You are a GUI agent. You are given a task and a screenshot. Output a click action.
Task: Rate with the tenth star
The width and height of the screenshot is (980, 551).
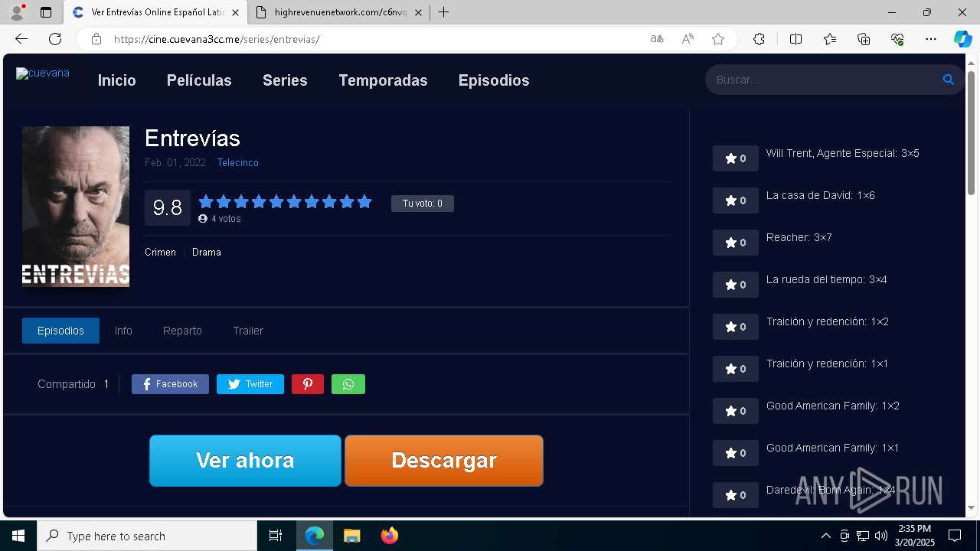tap(364, 202)
